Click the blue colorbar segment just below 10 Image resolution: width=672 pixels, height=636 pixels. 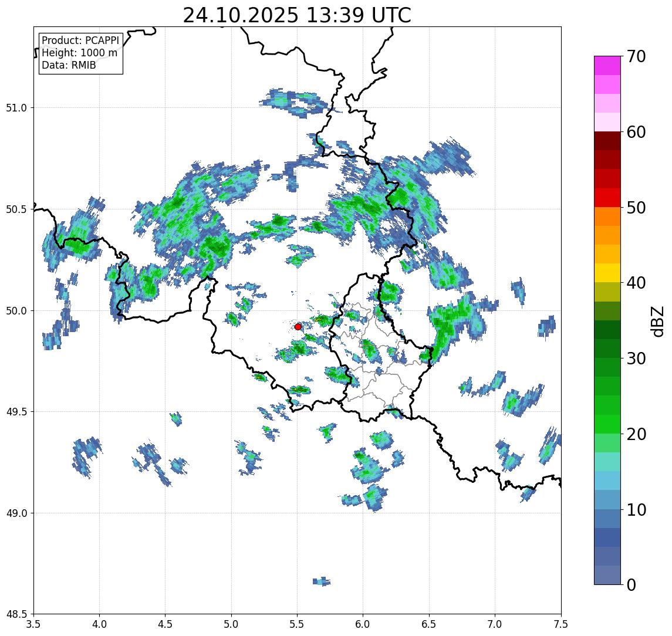[607, 518]
